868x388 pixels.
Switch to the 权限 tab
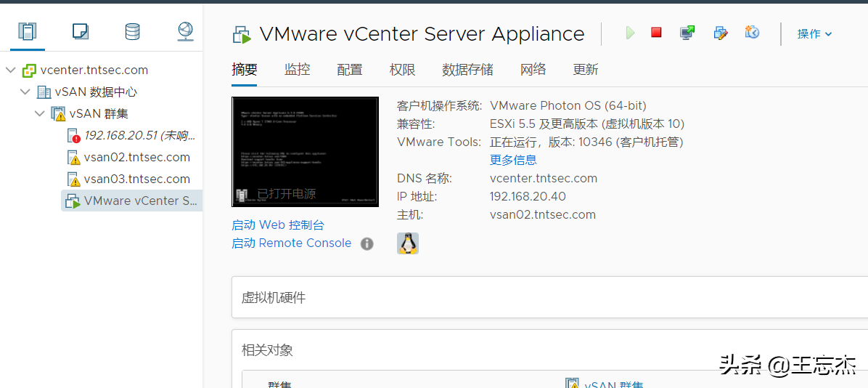(x=403, y=70)
